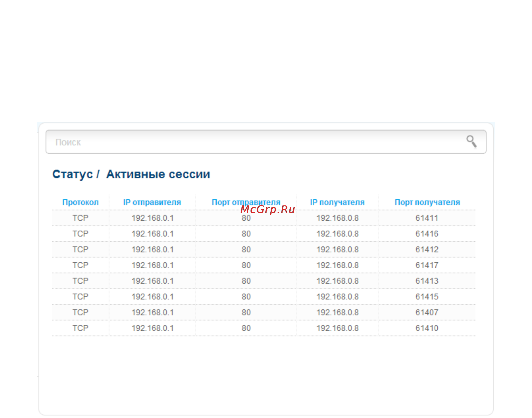Click the Статус breadcrumb link
The image size is (532, 418).
[x=73, y=174]
